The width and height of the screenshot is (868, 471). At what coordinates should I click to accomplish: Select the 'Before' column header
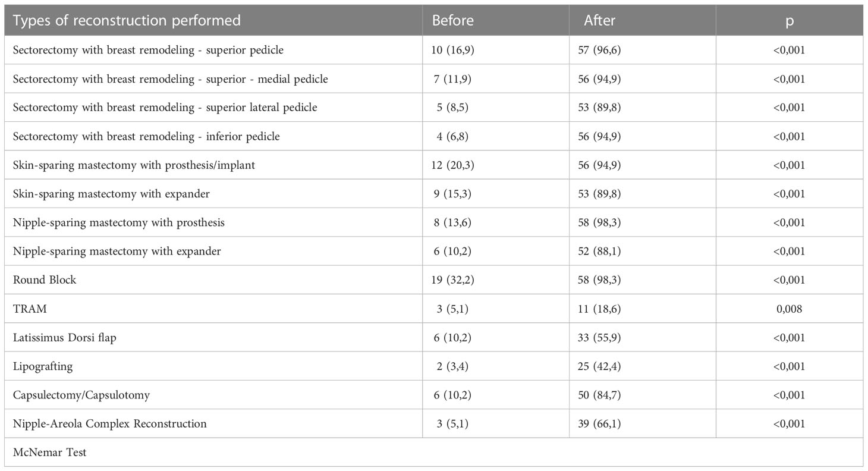(x=452, y=20)
